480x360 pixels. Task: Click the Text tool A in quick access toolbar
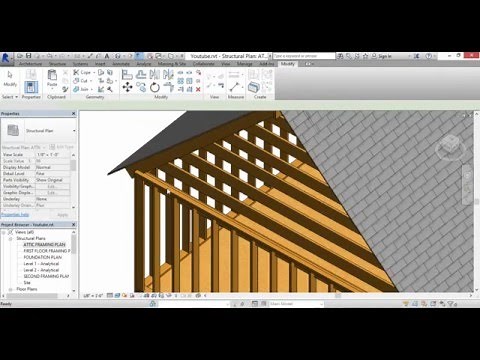coord(107,56)
